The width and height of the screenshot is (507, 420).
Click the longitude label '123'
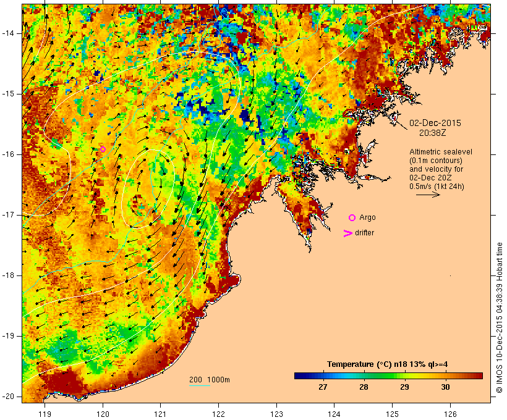point(276,414)
